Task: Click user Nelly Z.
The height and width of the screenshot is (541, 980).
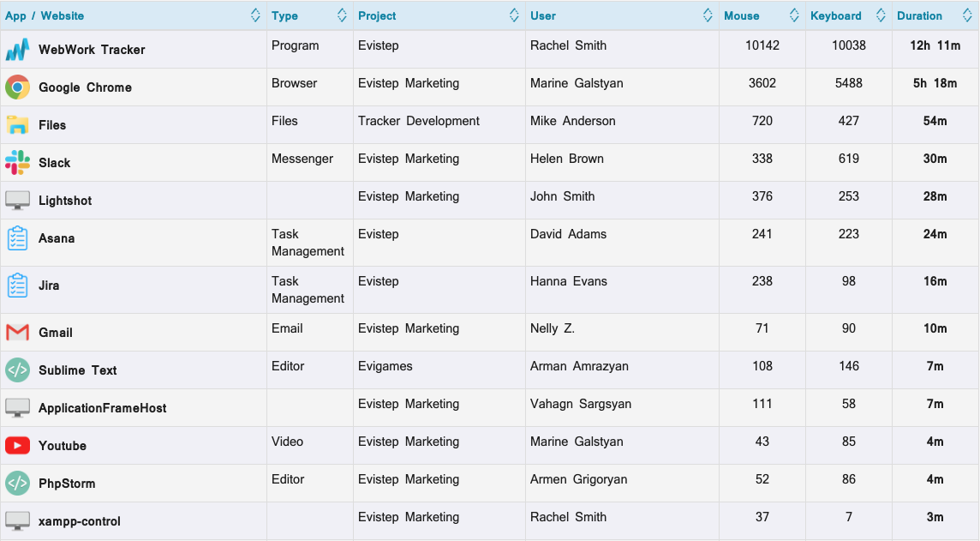Action: click(553, 328)
